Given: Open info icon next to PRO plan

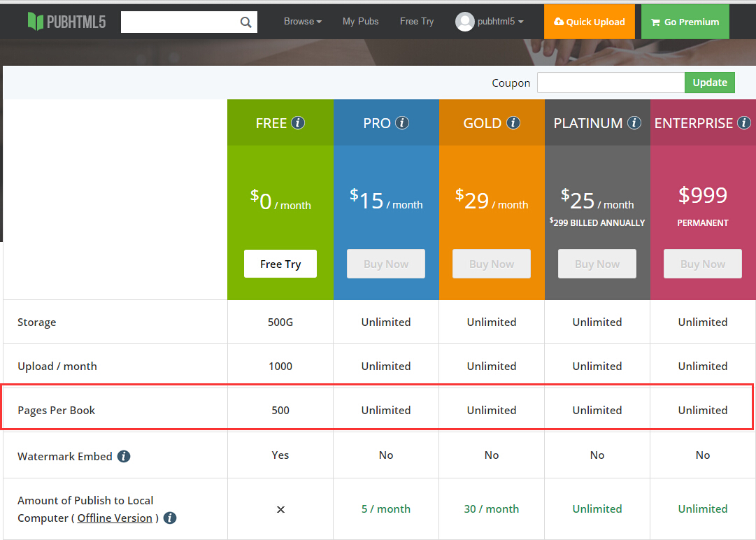Looking at the screenshot, I should pyautogui.click(x=402, y=123).
